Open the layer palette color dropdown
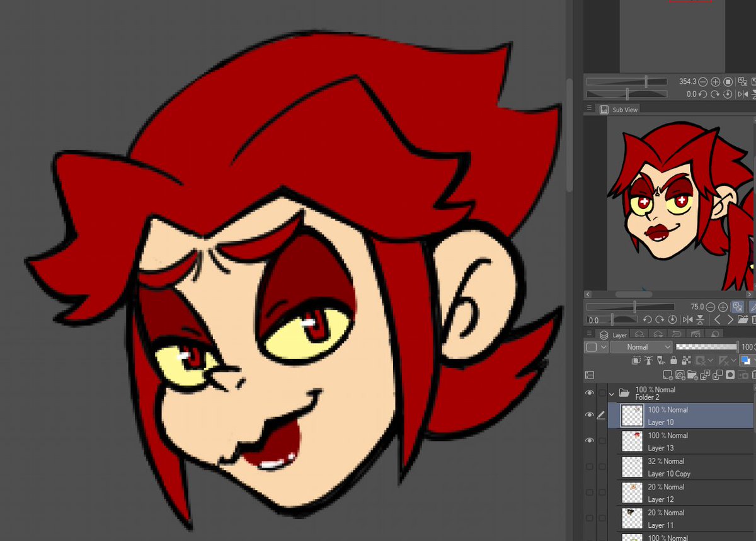756x541 pixels. [596, 347]
